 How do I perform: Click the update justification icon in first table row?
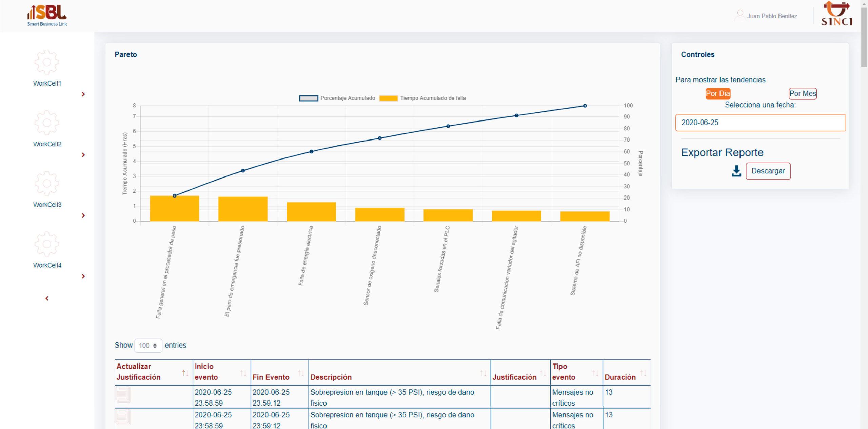tap(123, 394)
